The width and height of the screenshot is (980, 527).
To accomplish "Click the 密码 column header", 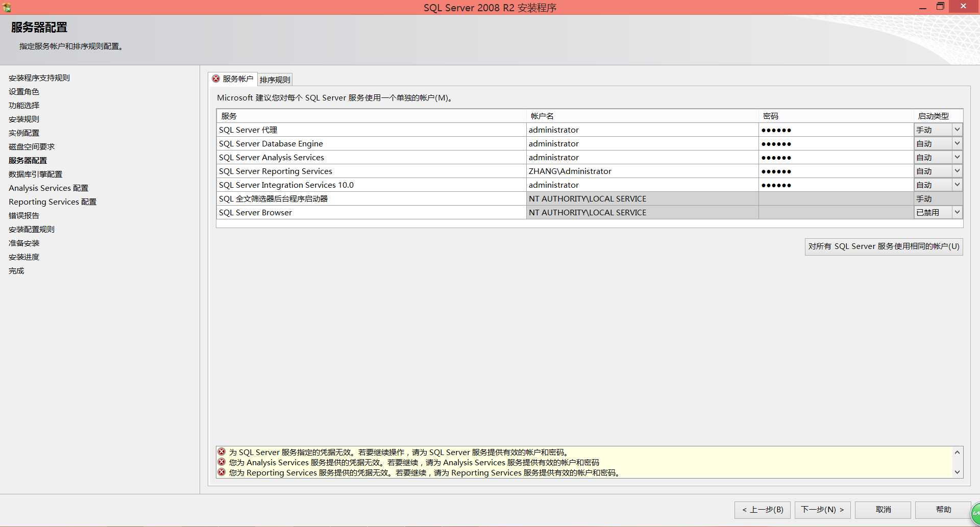I will 836,116.
